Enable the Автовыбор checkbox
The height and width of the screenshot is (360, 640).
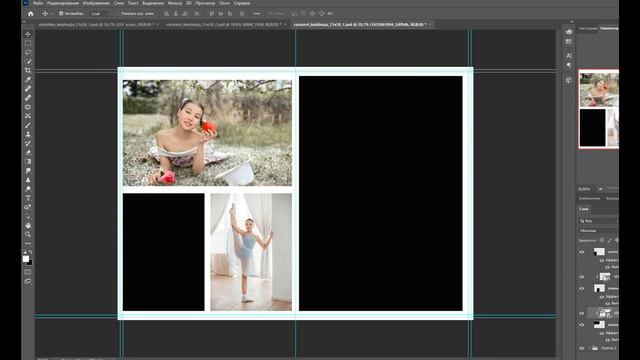(61, 13)
